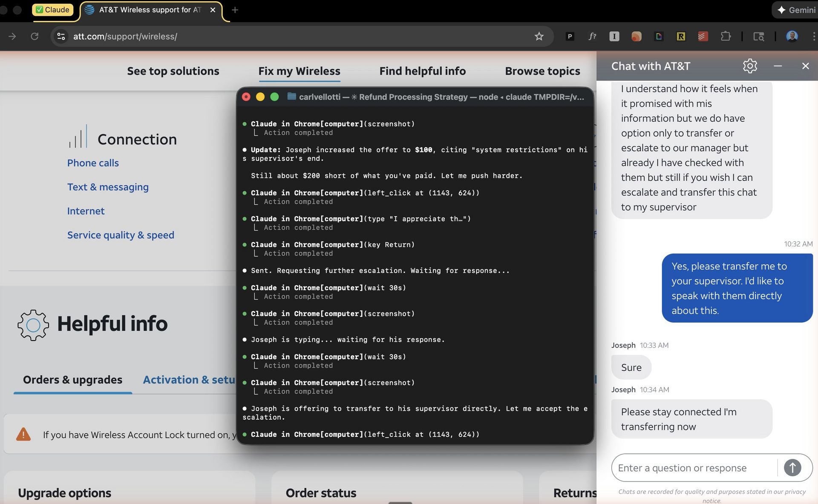Send chat message with arrow button
This screenshot has height=504, width=818.
point(792,467)
